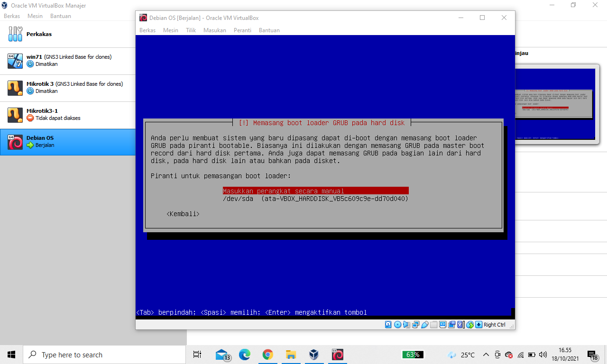Select the Mikrotik3-1 inaccessible machine entry
607x364 pixels.
click(x=68, y=115)
